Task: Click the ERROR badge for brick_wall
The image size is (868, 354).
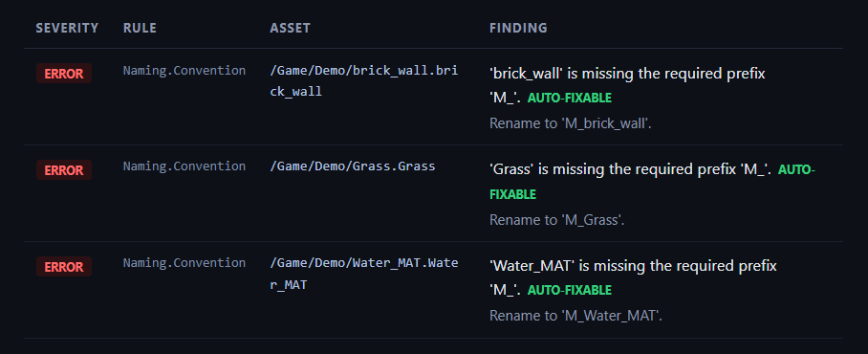Action: (x=64, y=74)
